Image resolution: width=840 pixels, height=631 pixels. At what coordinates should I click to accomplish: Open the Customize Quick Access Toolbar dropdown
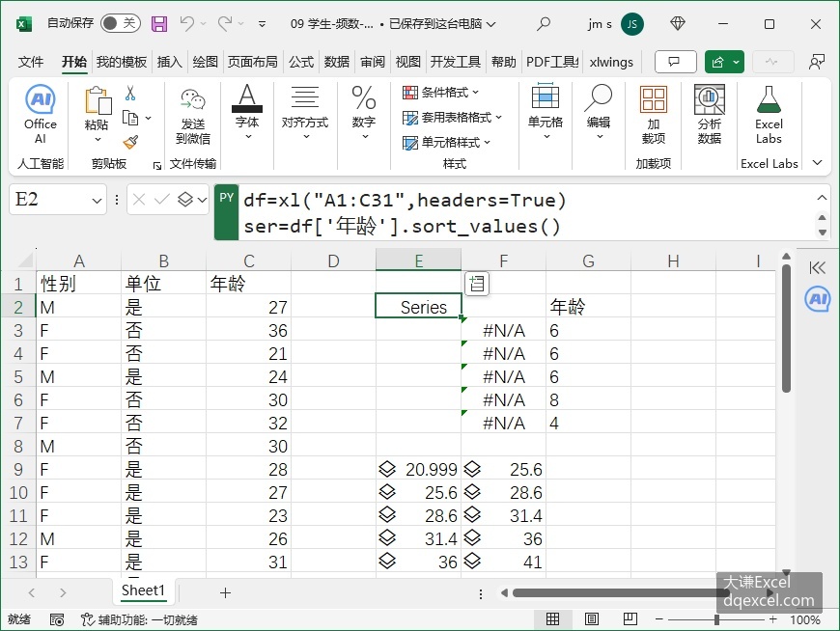(262, 23)
